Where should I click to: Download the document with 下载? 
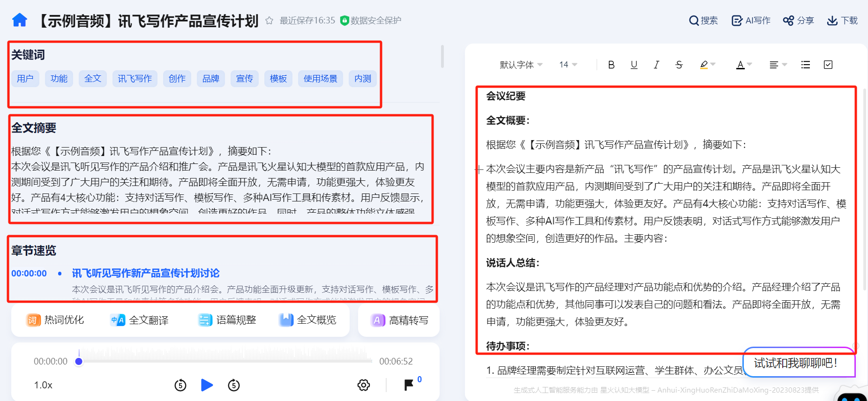[x=842, y=21]
